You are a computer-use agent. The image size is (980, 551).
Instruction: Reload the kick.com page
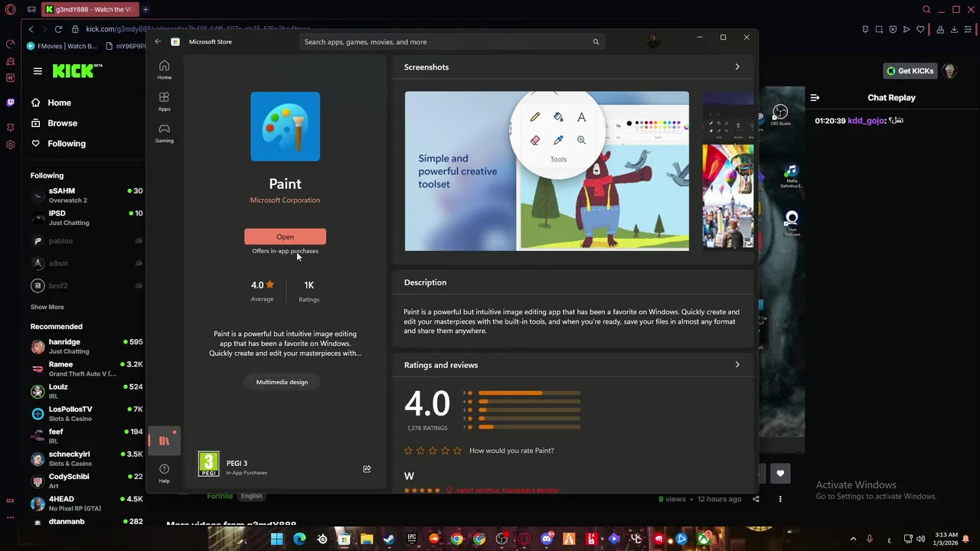pyautogui.click(x=58, y=29)
